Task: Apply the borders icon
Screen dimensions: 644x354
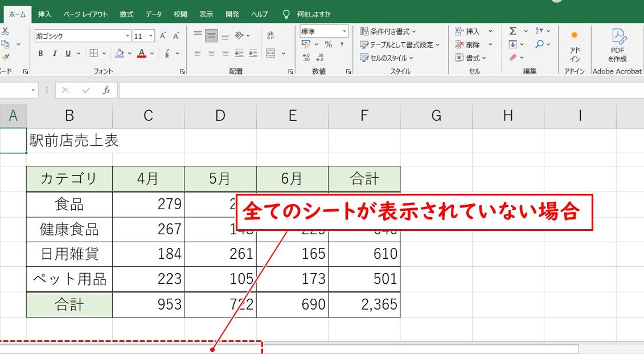Action: pyautogui.click(x=93, y=53)
